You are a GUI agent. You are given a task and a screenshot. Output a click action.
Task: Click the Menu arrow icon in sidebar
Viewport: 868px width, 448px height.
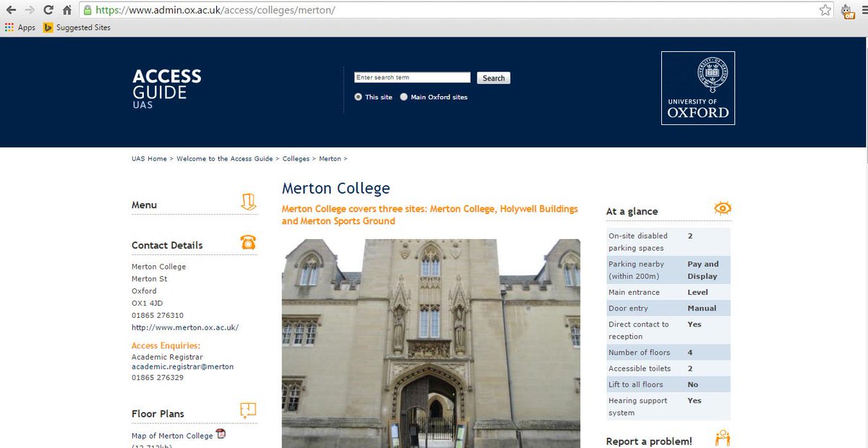coord(248,202)
